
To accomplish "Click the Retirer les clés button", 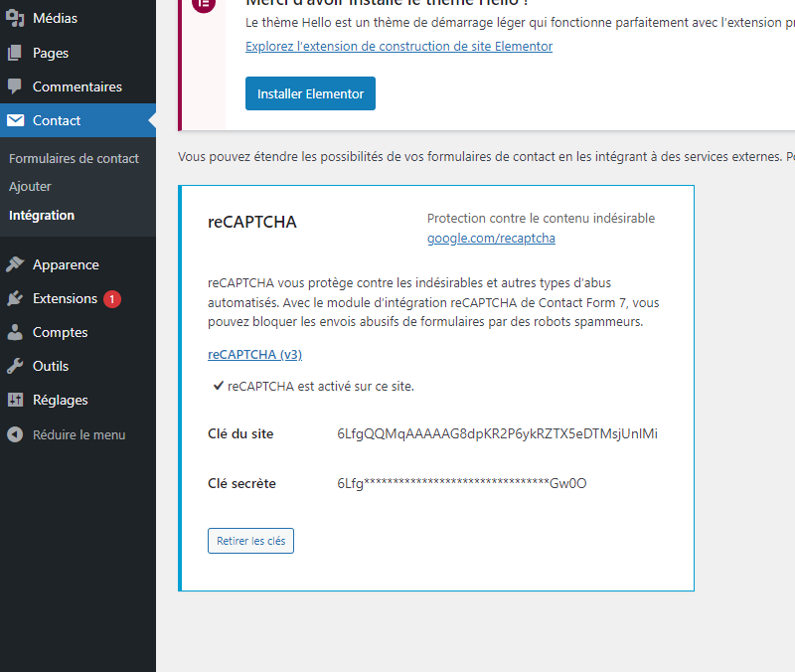I will click(x=250, y=541).
